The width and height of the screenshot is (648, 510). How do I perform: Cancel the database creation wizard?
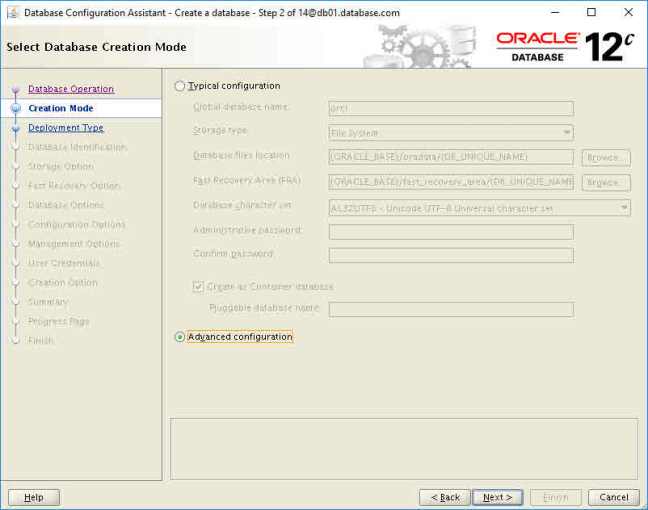point(614,497)
